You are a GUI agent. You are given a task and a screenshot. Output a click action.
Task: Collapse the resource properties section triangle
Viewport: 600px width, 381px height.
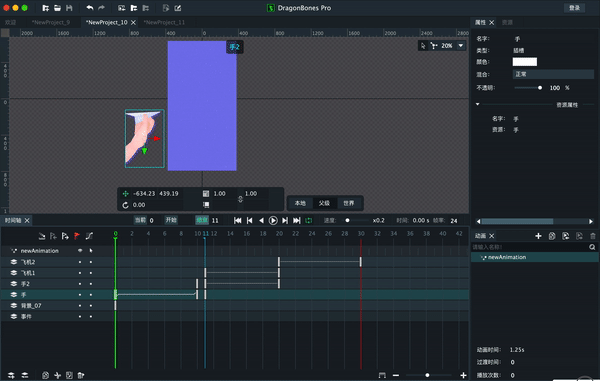tap(478, 104)
